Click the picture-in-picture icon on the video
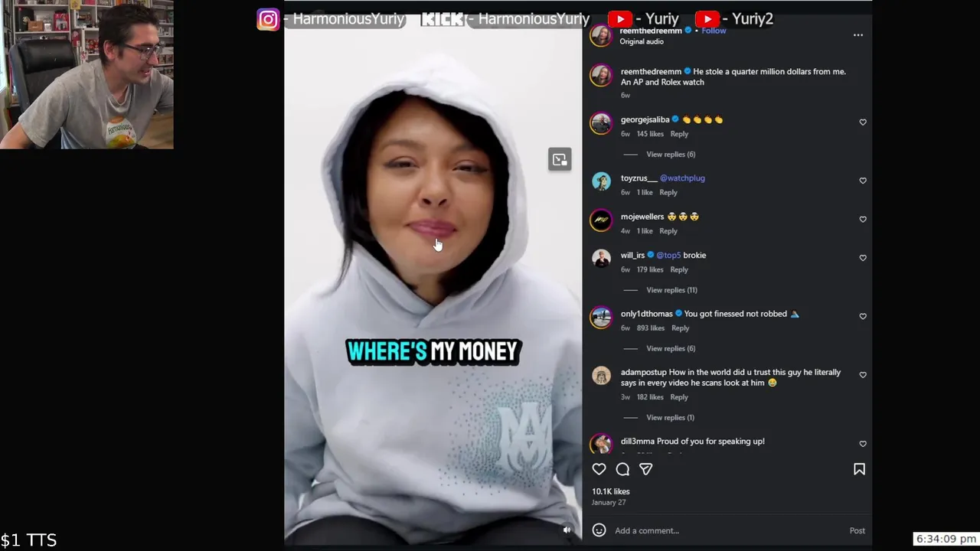Screen dimensions: 980x551 click(x=560, y=159)
